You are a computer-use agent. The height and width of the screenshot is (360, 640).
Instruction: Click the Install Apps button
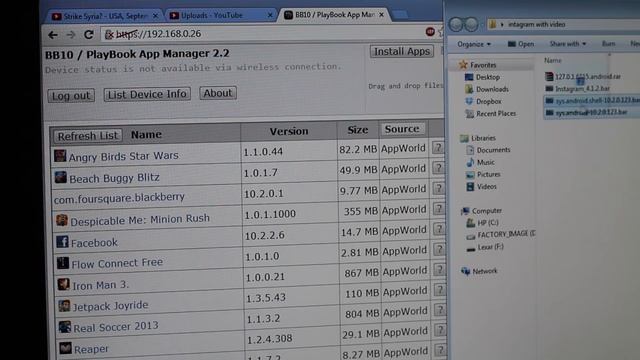(402, 51)
